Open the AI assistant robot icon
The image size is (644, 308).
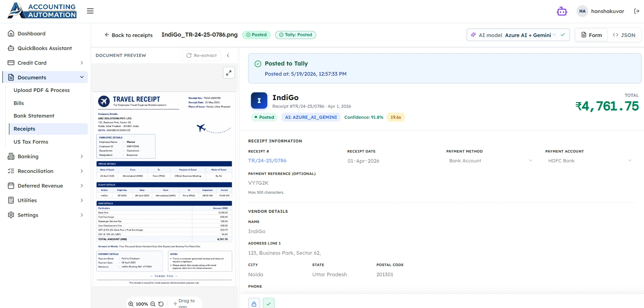click(x=562, y=11)
